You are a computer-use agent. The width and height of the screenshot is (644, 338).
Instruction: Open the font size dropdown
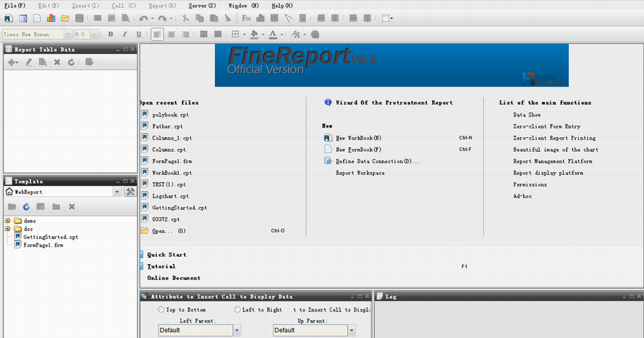(x=94, y=35)
